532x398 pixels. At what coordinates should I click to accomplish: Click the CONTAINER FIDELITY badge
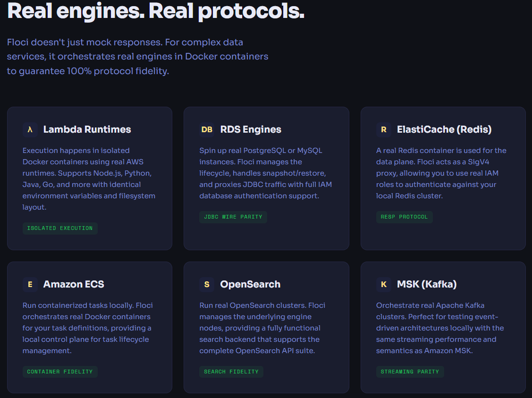(60, 372)
